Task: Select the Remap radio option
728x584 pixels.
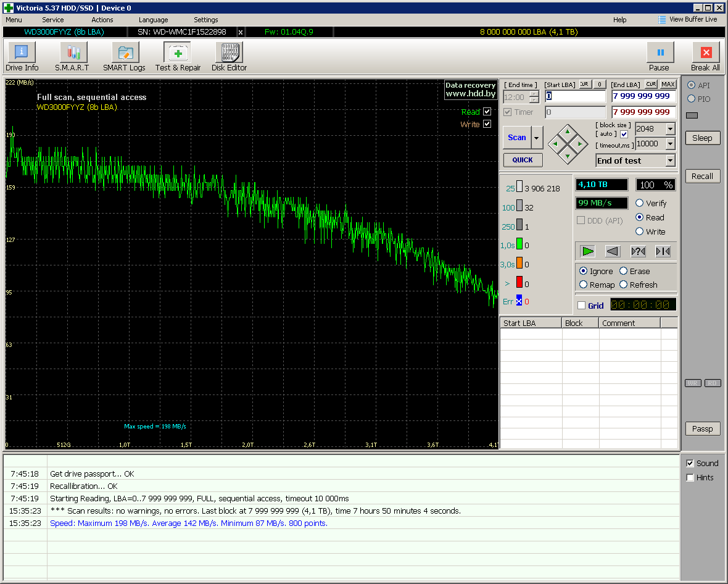Action: pos(584,285)
